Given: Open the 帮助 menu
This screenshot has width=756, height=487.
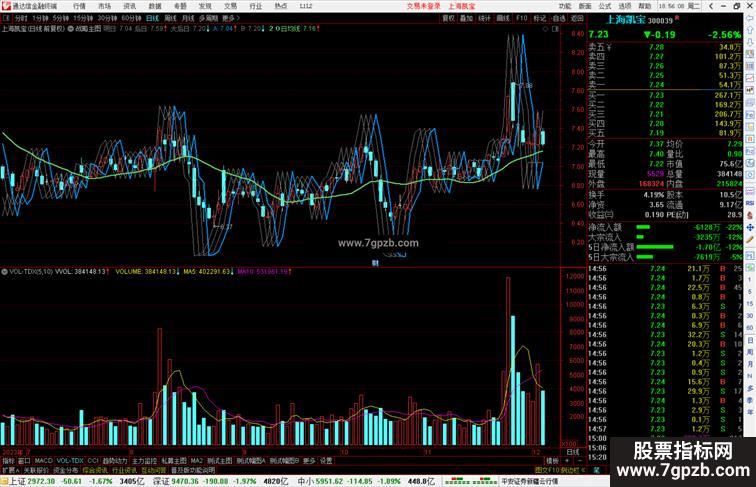Looking at the screenshot, I should 644,6.
